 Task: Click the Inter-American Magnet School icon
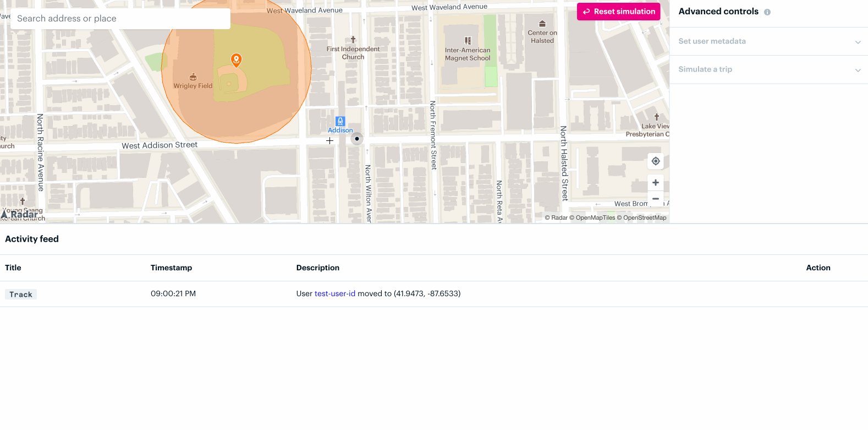coord(468,41)
